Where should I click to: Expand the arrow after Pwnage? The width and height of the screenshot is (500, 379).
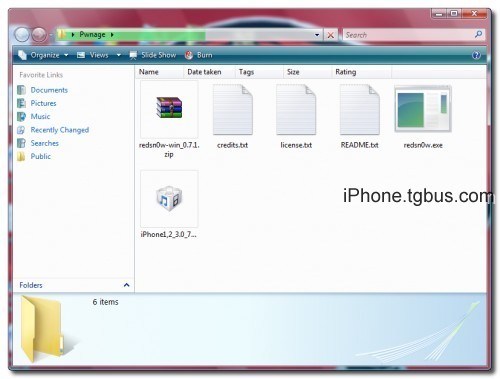[x=112, y=35]
